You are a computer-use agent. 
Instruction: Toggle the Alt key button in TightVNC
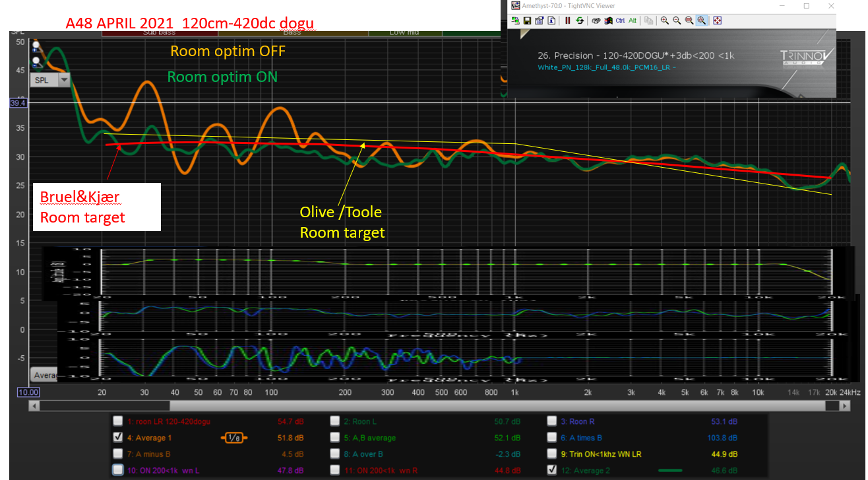coord(633,20)
